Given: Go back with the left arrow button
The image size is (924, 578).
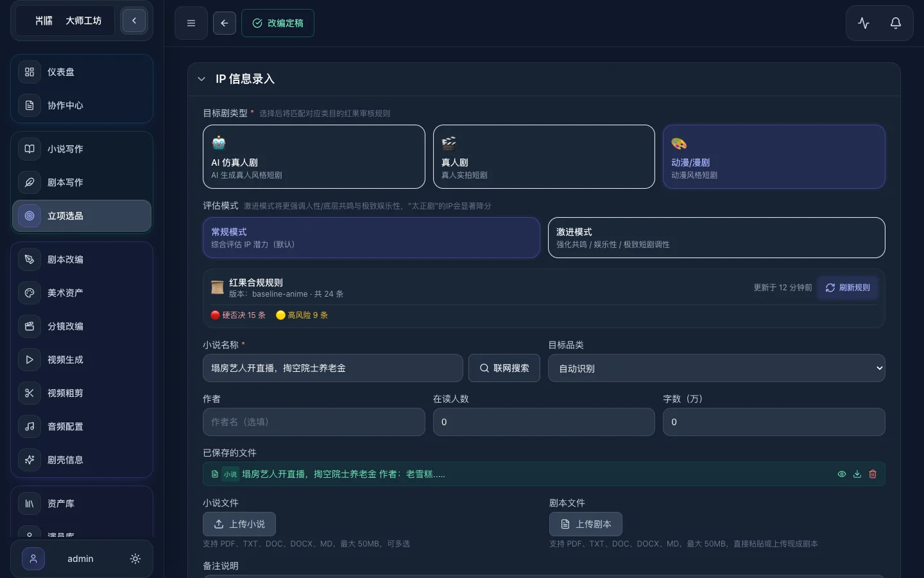Looking at the screenshot, I should click(225, 23).
